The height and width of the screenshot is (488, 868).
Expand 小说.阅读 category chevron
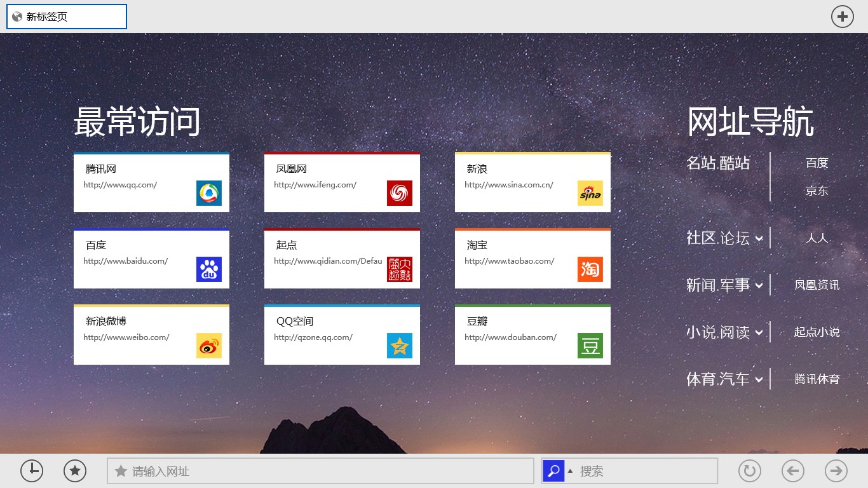759,333
